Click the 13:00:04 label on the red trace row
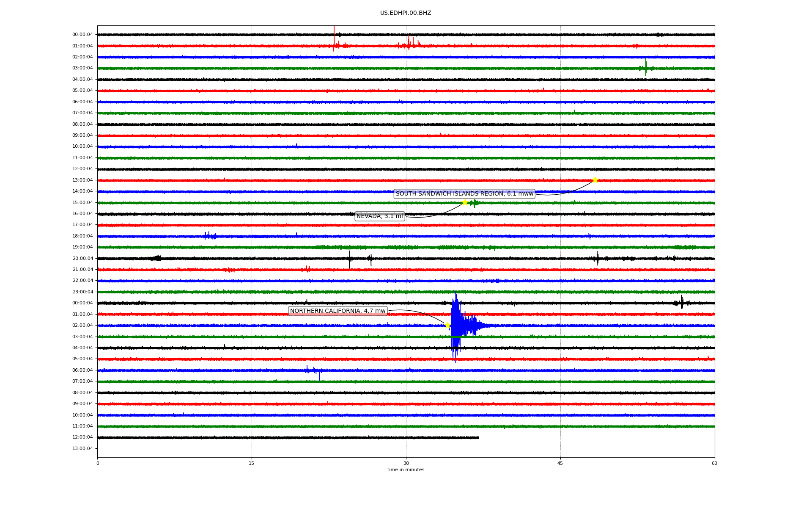812x508 pixels. [x=82, y=180]
